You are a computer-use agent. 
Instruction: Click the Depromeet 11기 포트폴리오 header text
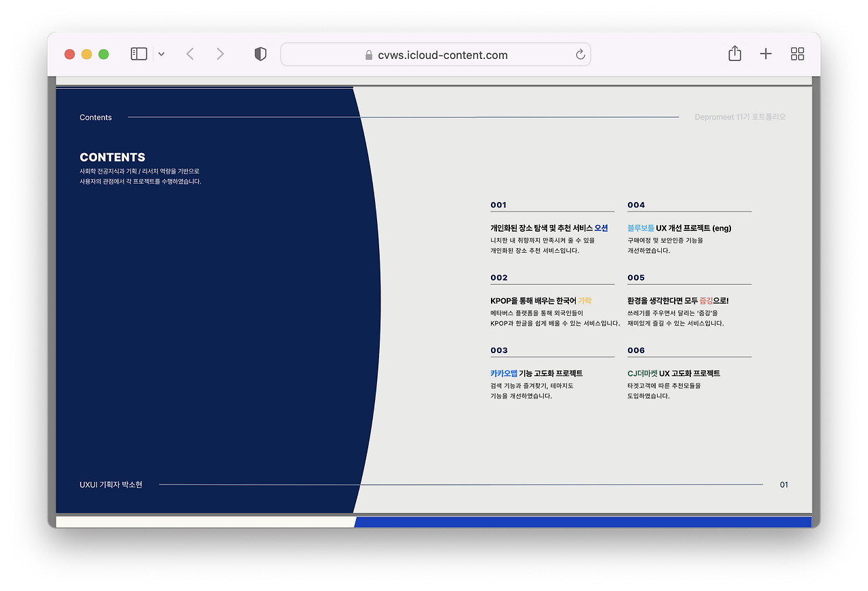tap(741, 116)
